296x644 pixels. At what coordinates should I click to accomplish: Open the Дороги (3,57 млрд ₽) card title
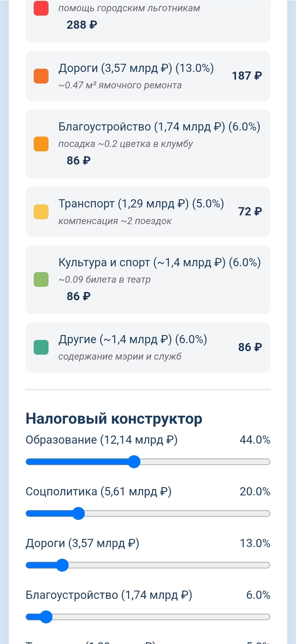click(x=136, y=68)
